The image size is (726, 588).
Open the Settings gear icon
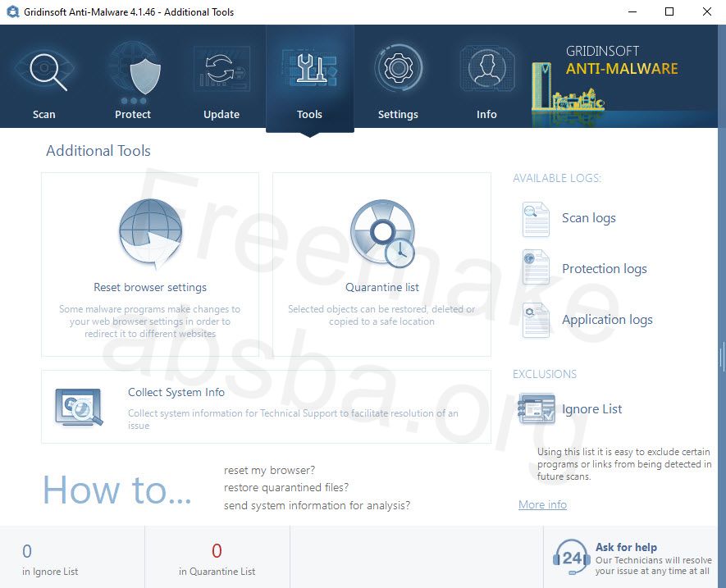pyautogui.click(x=398, y=67)
